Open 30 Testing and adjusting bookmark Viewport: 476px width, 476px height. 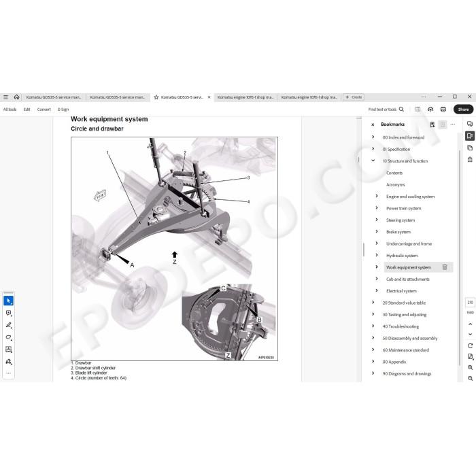[x=405, y=314]
